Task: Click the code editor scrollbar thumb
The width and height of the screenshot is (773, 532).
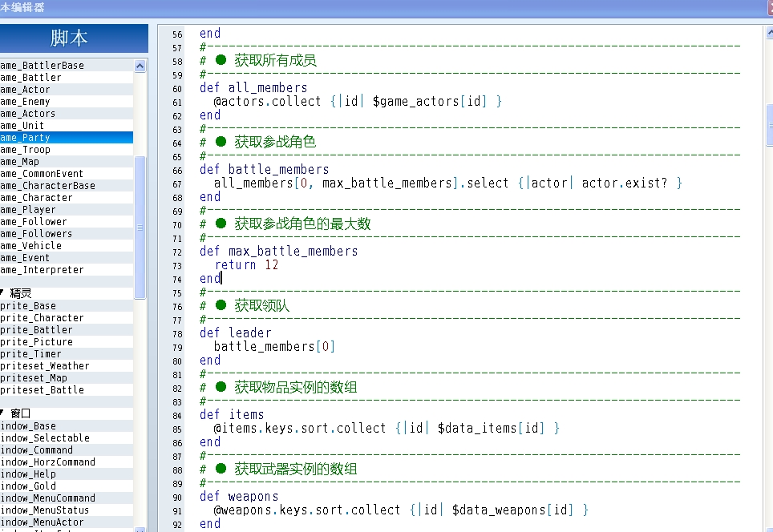Action: coord(770,125)
